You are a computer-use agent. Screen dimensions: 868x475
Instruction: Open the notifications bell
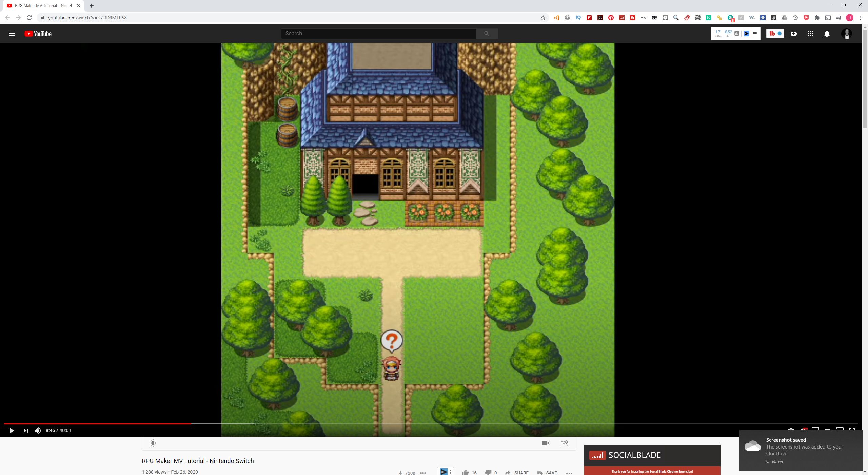coord(827,34)
